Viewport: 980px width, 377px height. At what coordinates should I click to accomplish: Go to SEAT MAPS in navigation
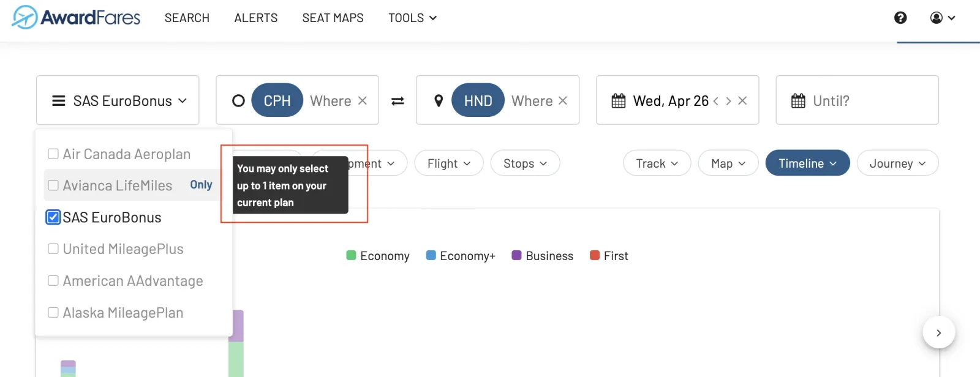(333, 18)
